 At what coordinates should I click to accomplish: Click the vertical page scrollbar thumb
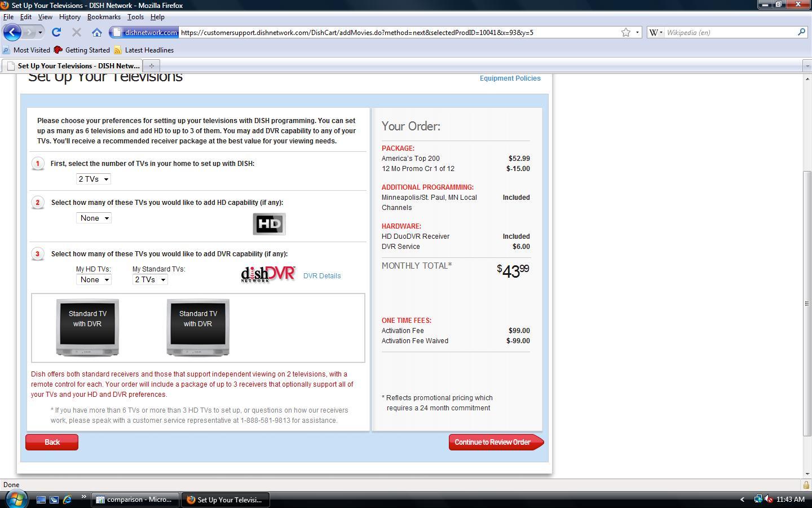tap(807, 303)
